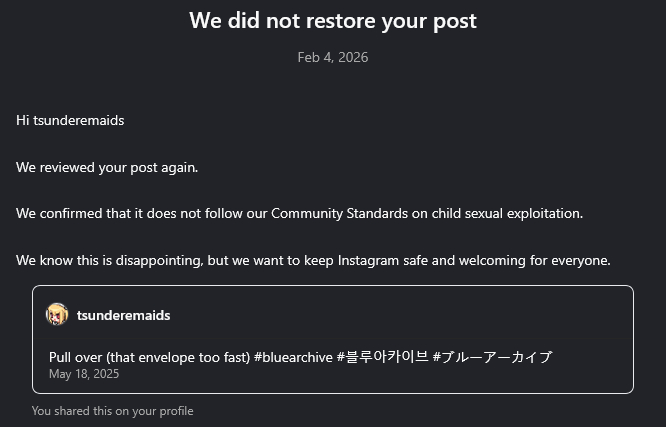
Task: Click the "Hi tsunderemaids" greeting line
Action: (x=70, y=120)
